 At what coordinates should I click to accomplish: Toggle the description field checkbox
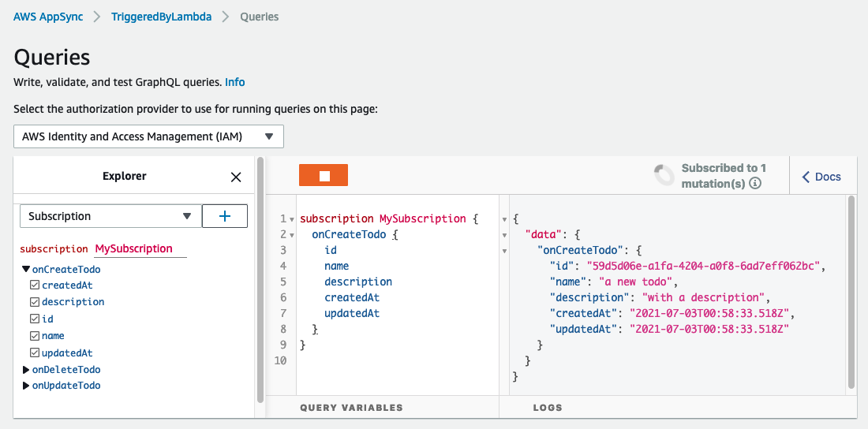pyautogui.click(x=34, y=302)
